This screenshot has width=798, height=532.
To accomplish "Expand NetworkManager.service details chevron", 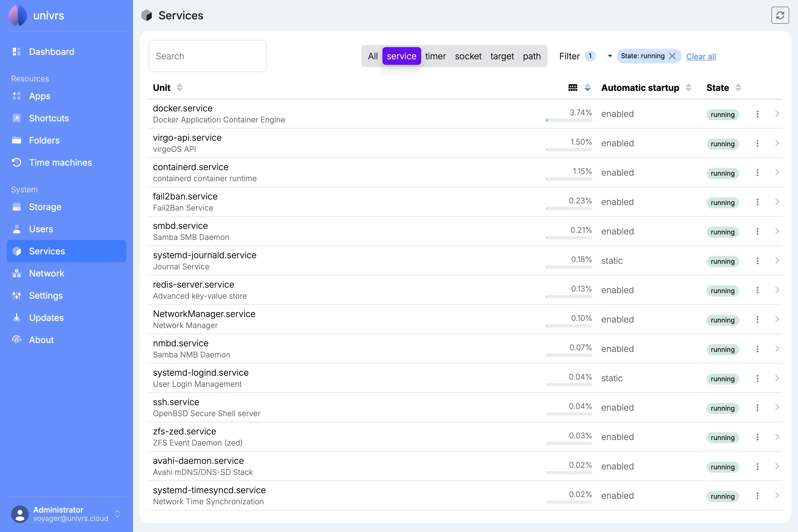I will pos(777,319).
